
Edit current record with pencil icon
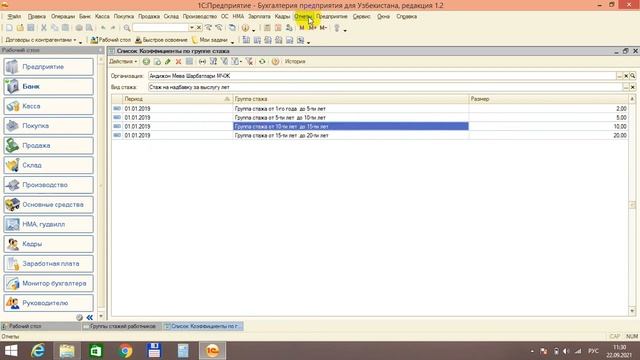pyautogui.click(x=168, y=62)
